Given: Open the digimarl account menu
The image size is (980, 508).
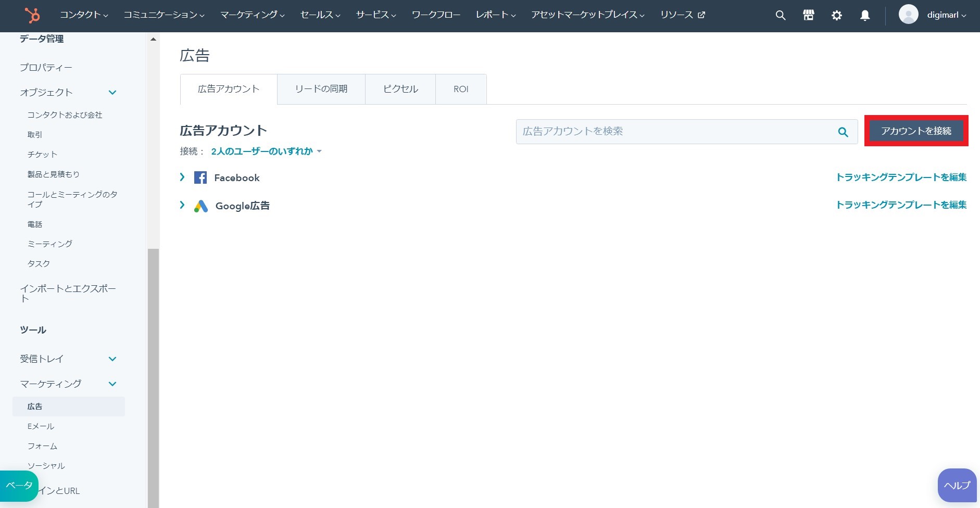Looking at the screenshot, I should click(x=946, y=15).
